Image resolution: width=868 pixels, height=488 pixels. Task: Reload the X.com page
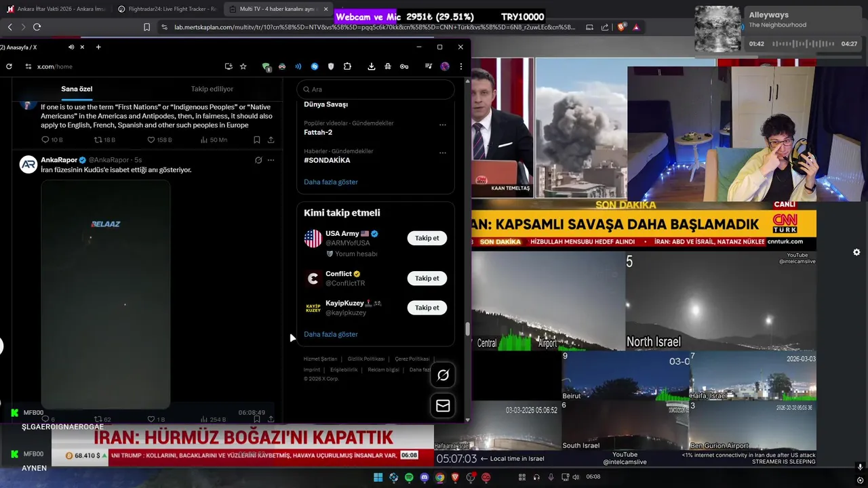(9, 66)
